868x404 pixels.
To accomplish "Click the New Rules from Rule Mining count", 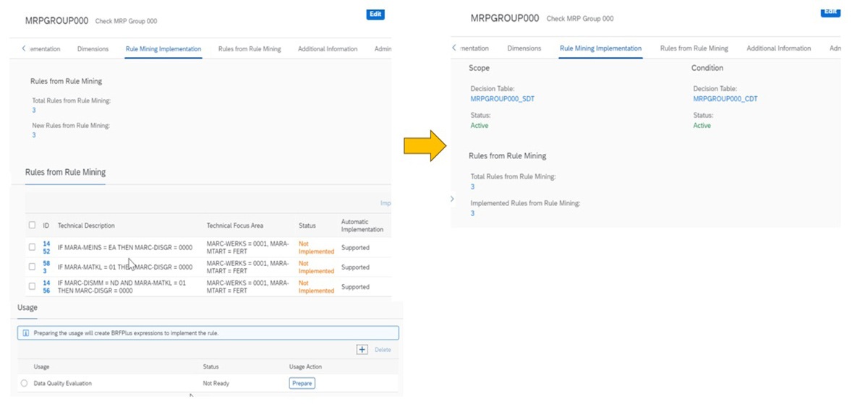I will click(x=33, y=135).
